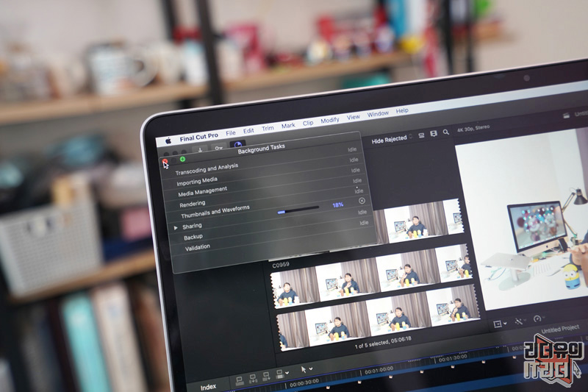Click the Insert clip edit icon
This screenshot has height=392, width=588.
253,378
